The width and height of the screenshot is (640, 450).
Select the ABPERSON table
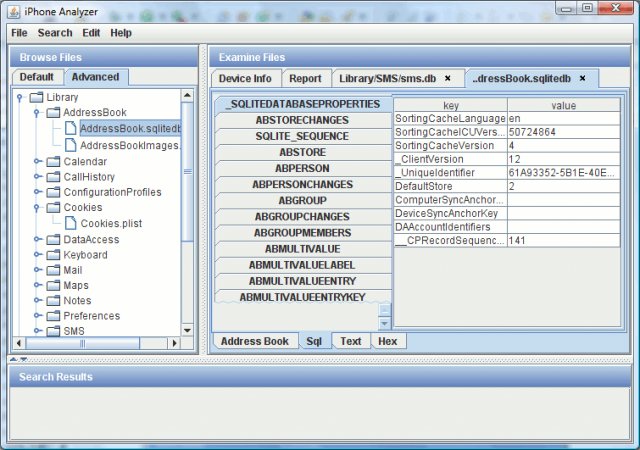click(302, 169)
